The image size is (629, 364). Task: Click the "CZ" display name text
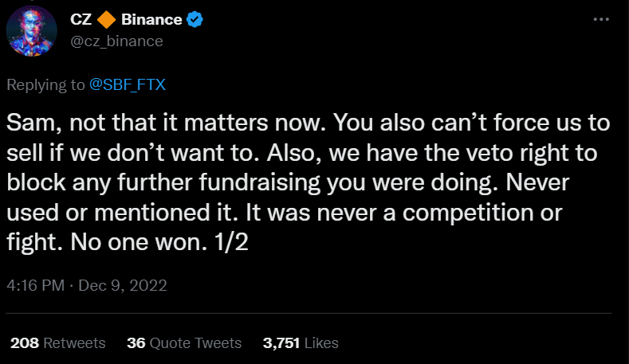coord(82,20)
